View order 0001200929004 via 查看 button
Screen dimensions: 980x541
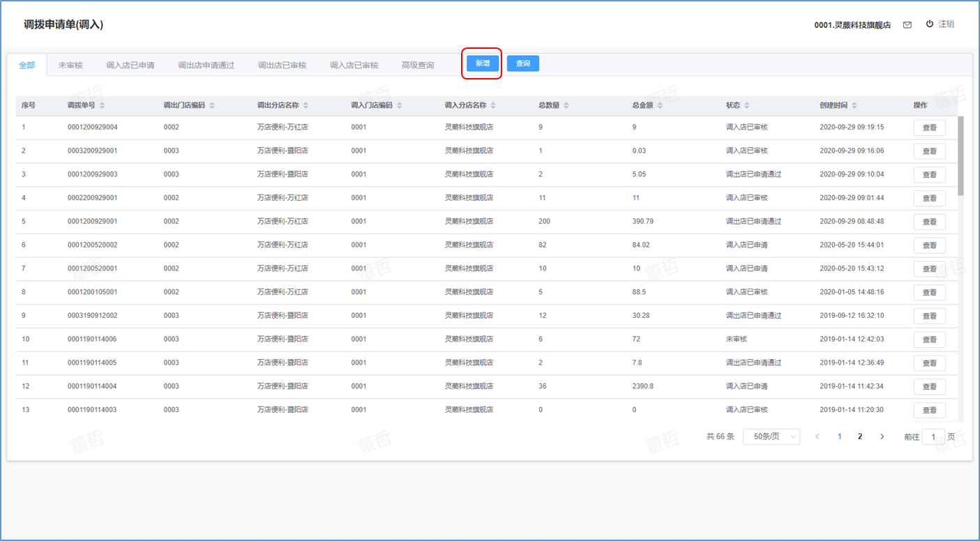929,128
